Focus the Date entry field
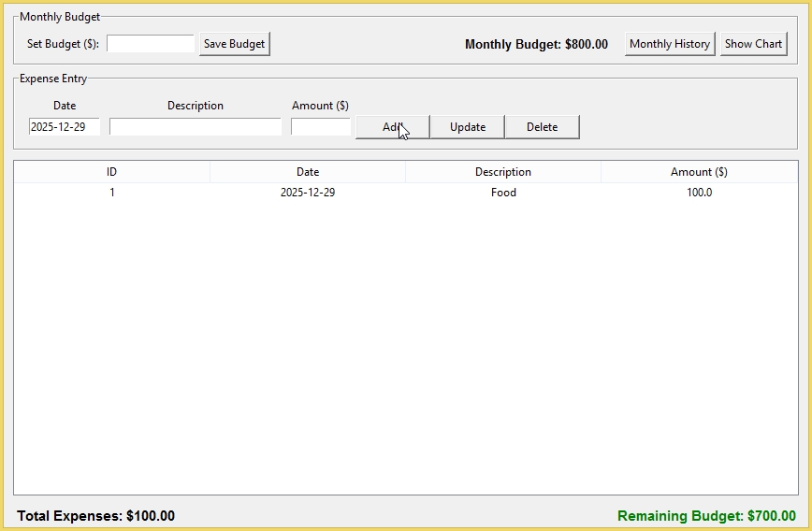Viewport: 812px width, 531px height. coord(65,127)
